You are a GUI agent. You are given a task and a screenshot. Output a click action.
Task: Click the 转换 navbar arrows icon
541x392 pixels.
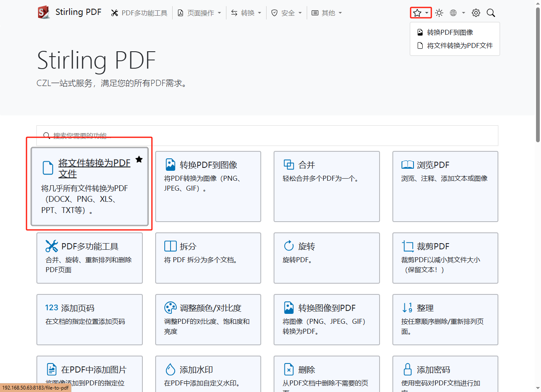click(x=234, y=13)
